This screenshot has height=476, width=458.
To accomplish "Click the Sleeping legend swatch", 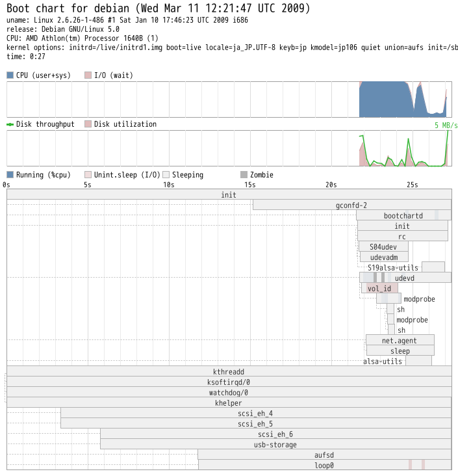I will coord(166,174).
